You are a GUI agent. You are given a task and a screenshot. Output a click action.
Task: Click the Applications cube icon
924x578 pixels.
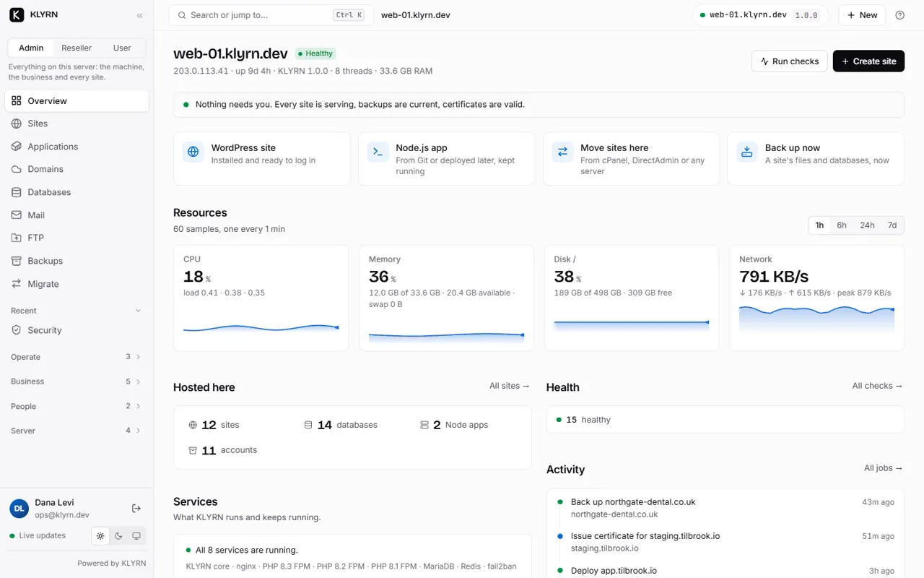pos(17,146)
